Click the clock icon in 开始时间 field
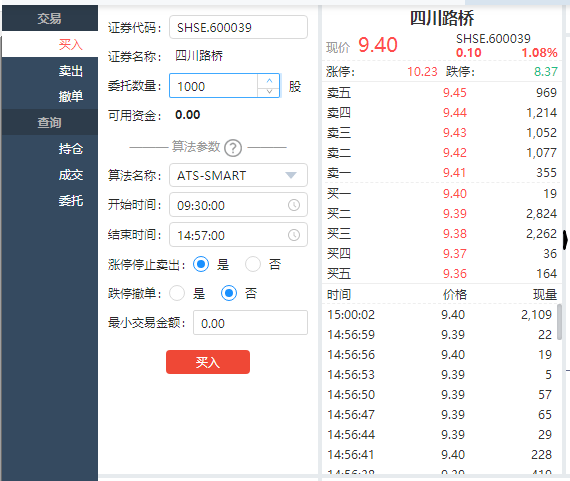 [294, 205]
